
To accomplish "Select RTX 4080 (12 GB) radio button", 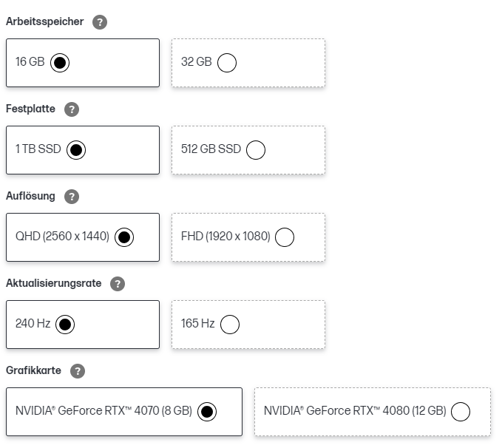I will coord(461,412).
